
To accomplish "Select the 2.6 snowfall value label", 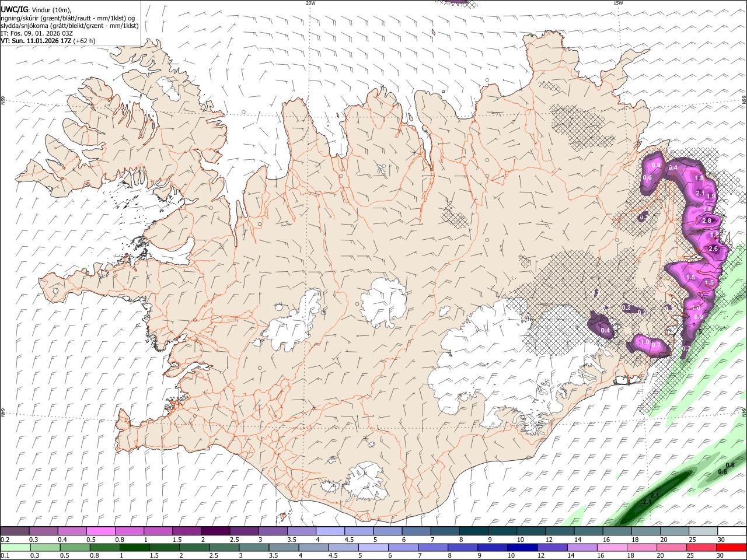I will tap(713, 249).
